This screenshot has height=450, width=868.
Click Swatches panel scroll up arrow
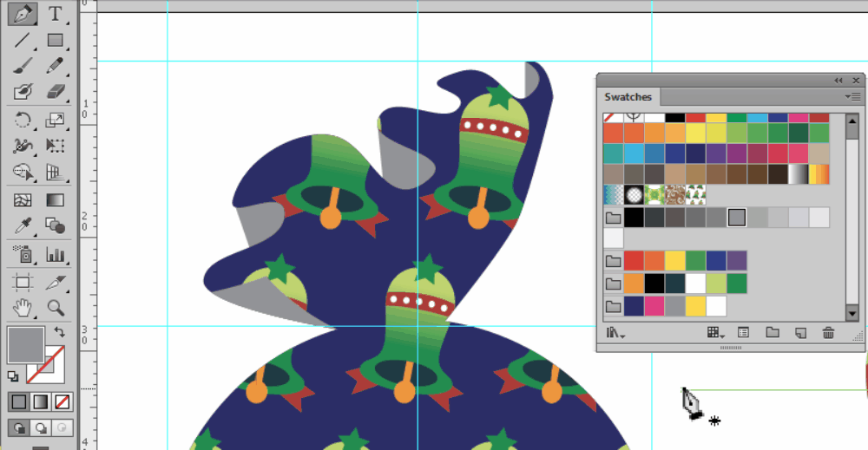(852, 121)
